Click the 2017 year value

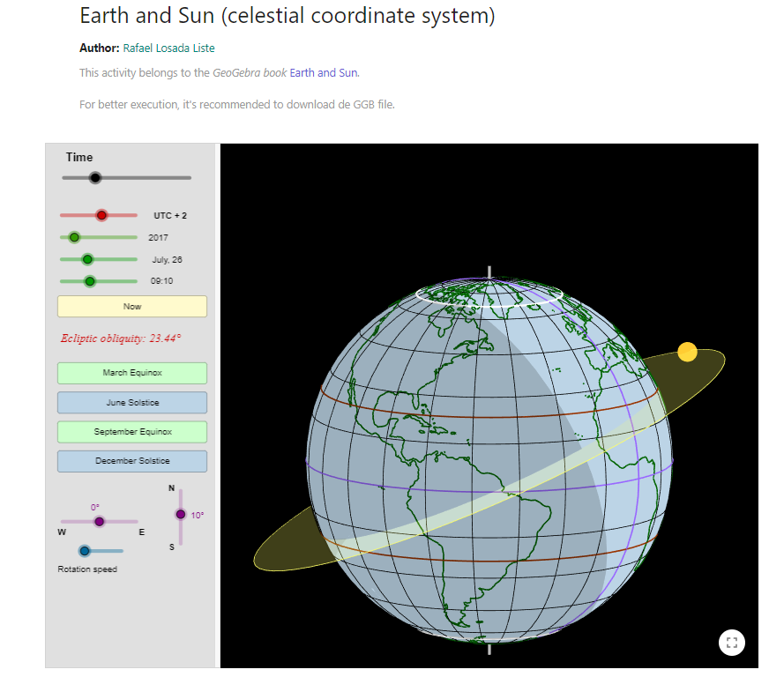click(x=158, y=238)
